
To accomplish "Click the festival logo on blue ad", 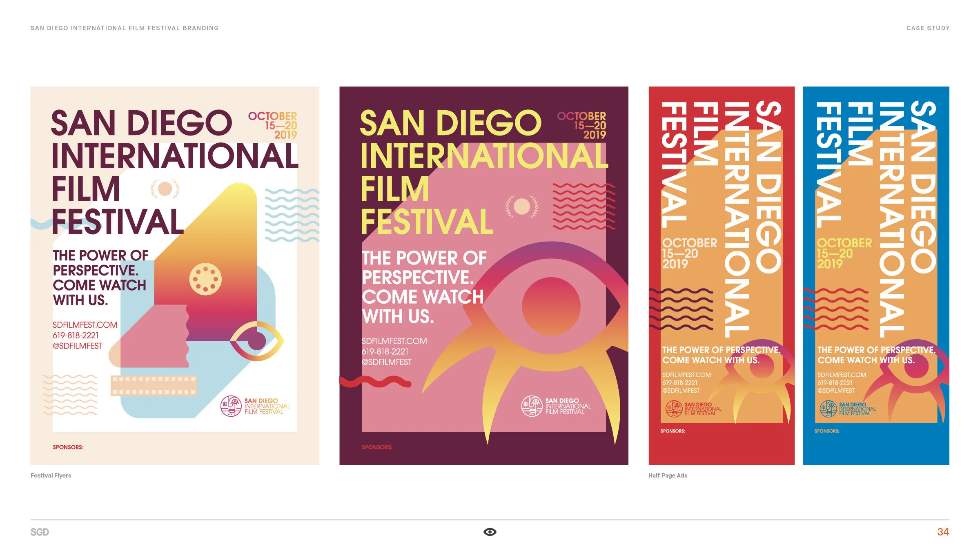I will 829,409.
